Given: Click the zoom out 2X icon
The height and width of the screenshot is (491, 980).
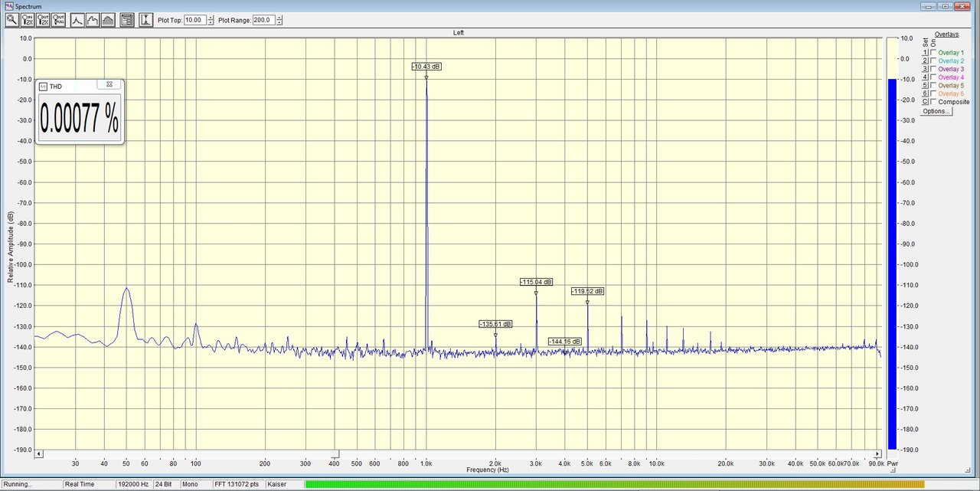Looking at the screenshot, I should (x=43, y=20).
